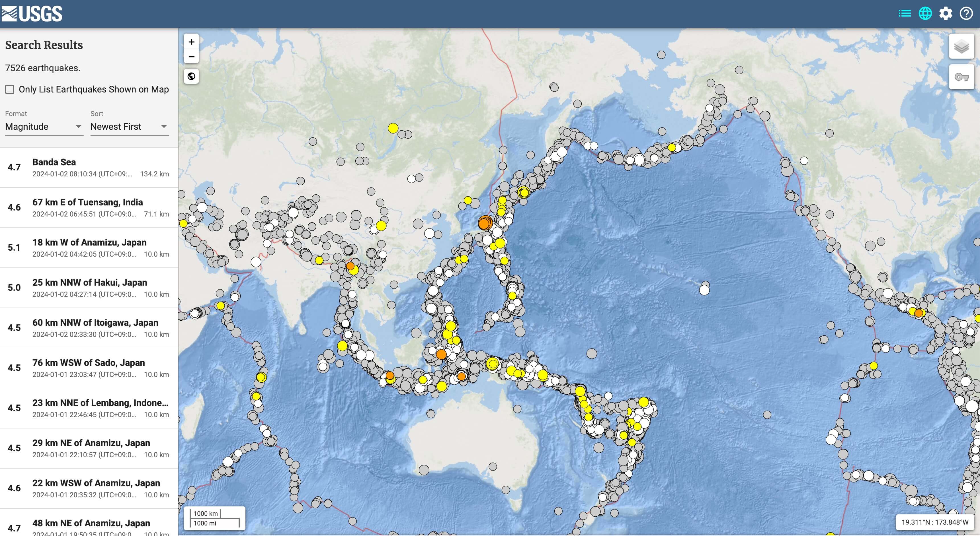Open the Format Magnitude dropdown
Image resolution: width=980 pixels, height=536 pixels.
pyautogui.click(x=44, y=127)
